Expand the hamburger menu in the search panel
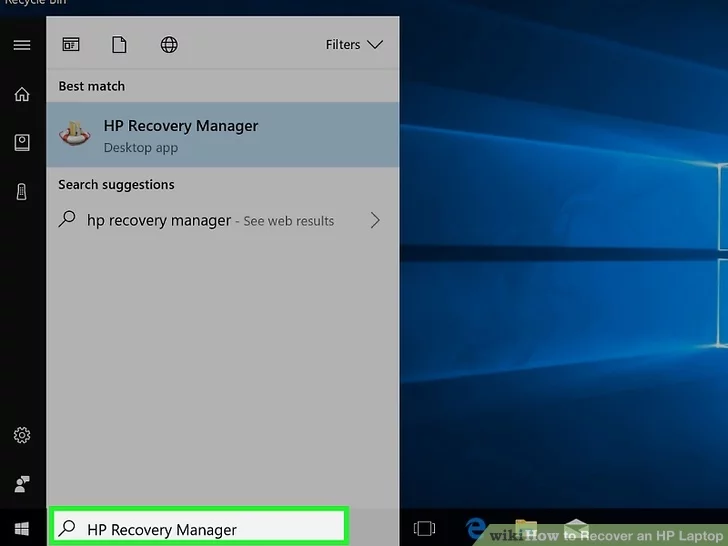The height and width of the screenshot is (546, 728). (x=21, y=45)
